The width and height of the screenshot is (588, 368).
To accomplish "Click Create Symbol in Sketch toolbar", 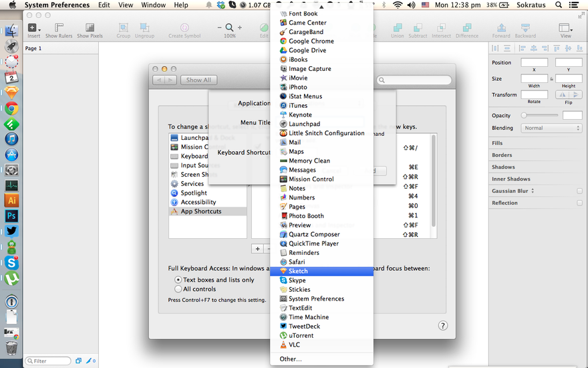I will 184,30.
